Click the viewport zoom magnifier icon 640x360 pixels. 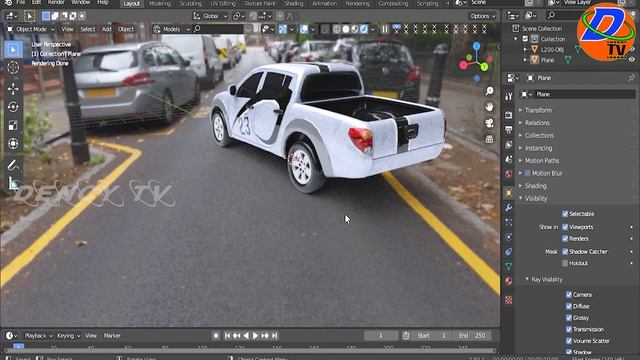[x=489, y=91]
